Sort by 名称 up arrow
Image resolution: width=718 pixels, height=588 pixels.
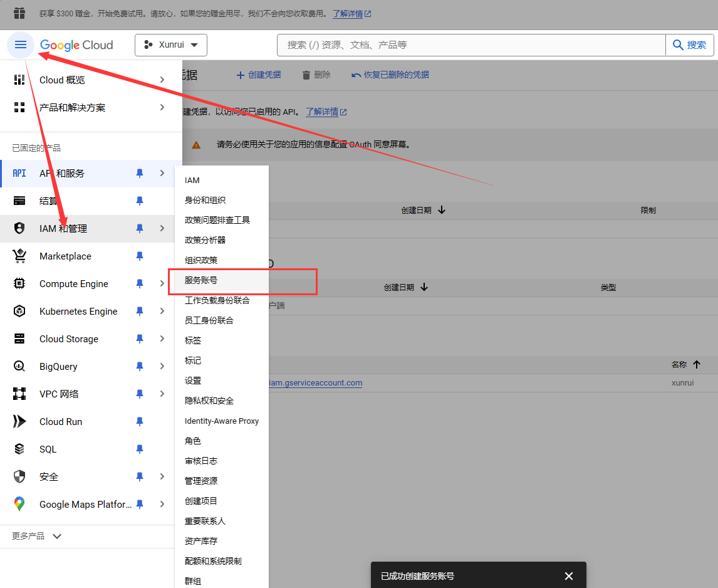[697, 364]
